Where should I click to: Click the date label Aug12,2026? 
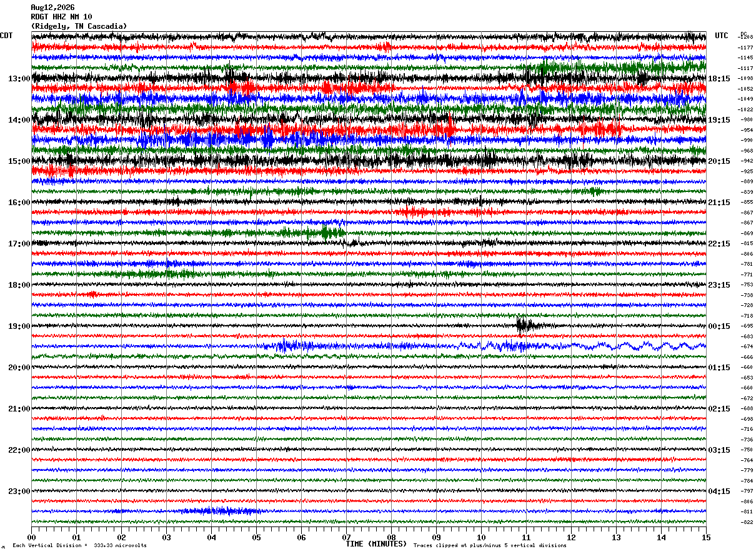coord(52,8)
